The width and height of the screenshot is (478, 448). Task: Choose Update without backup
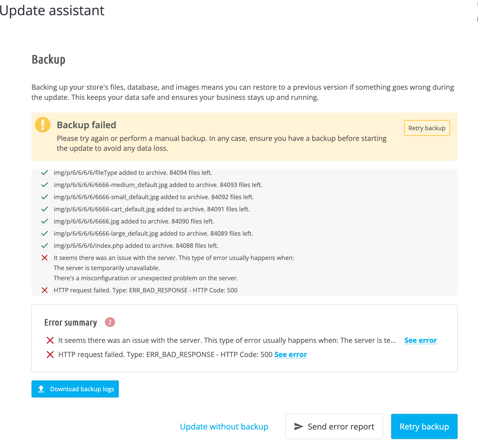pyautogui.click(x=224, y=426)
